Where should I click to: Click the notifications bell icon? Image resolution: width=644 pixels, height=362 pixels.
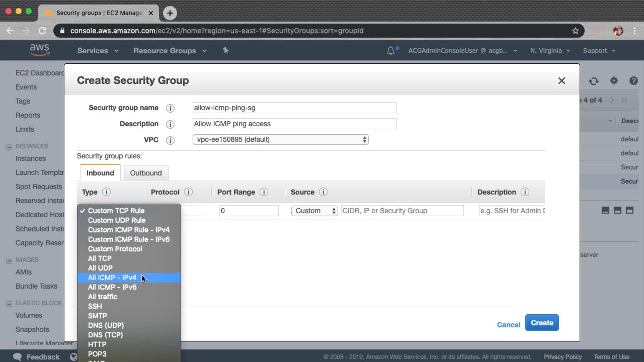391,51
